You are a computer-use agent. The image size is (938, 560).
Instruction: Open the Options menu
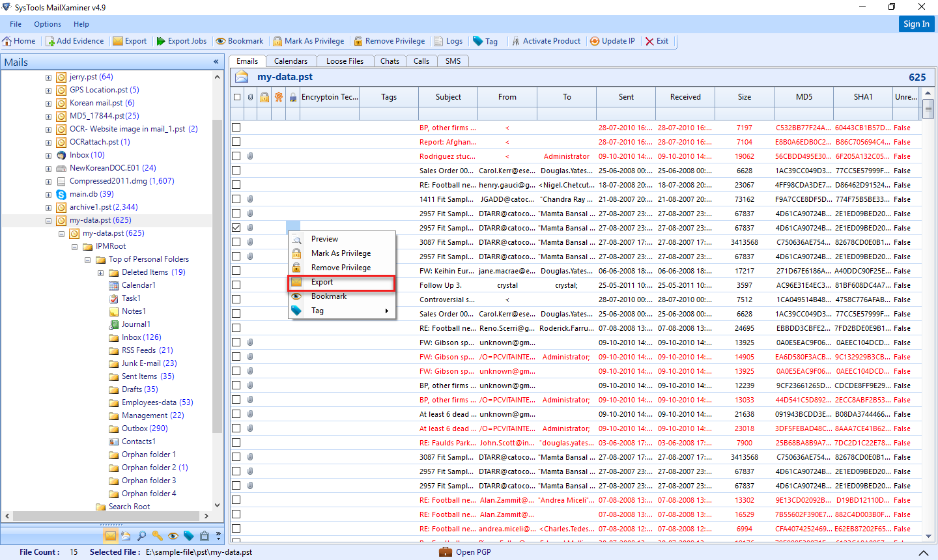click(48, 24)
